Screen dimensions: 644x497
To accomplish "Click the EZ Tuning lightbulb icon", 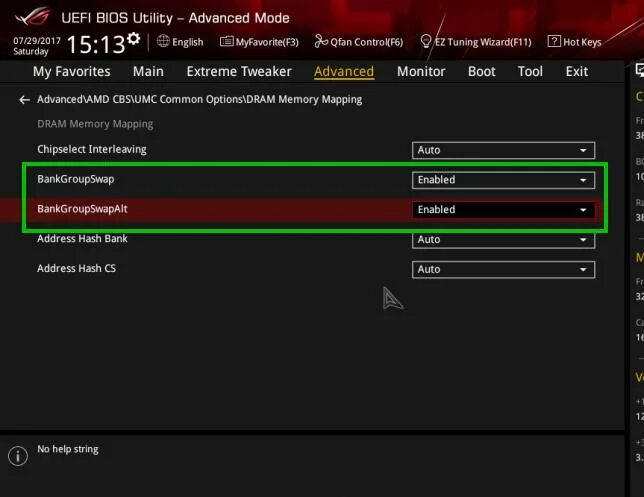I will coord(426,41).
